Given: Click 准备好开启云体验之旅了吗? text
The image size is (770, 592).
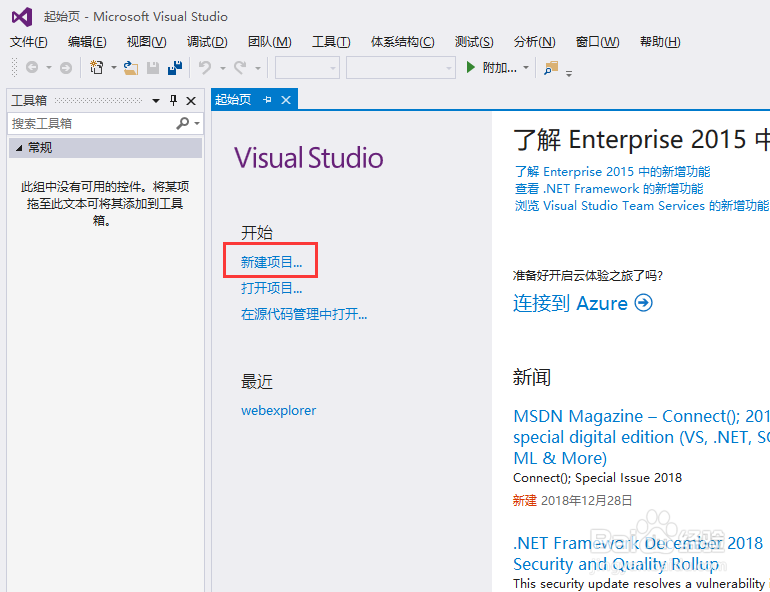Looking at the screenshot, I should 588,275.
